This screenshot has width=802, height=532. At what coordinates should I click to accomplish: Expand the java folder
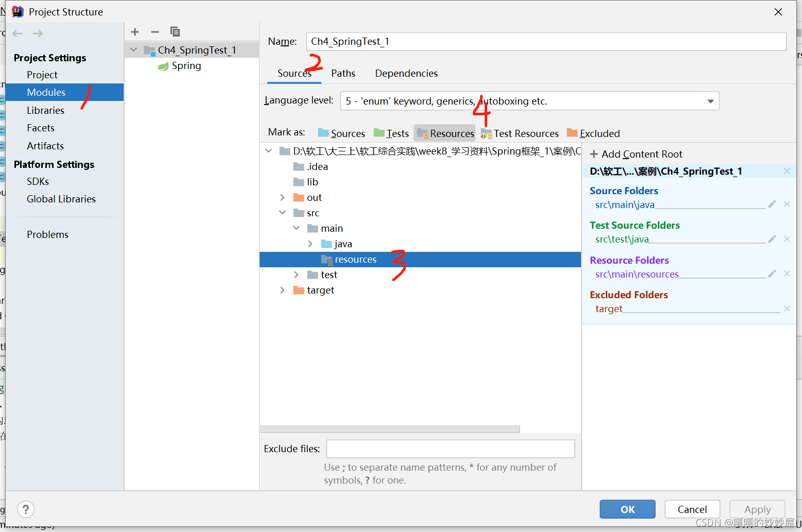click(310, 244)
